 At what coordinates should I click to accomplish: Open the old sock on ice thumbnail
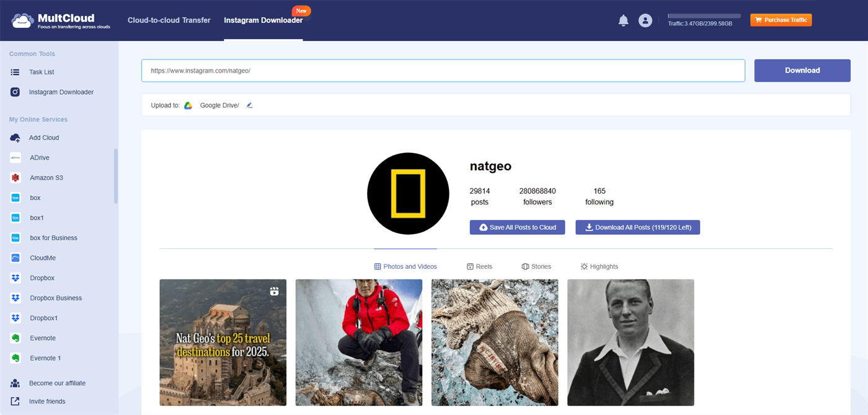(x=495, y=343)
